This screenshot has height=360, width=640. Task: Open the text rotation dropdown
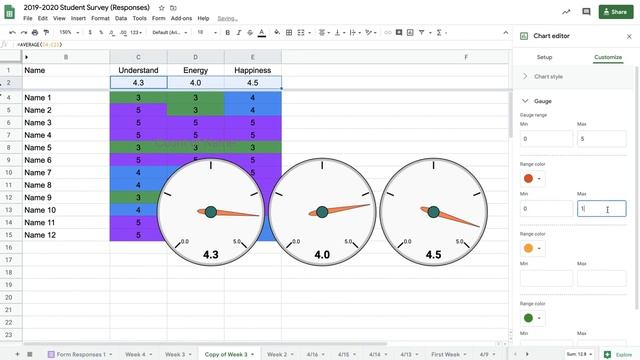pos(371,32)
